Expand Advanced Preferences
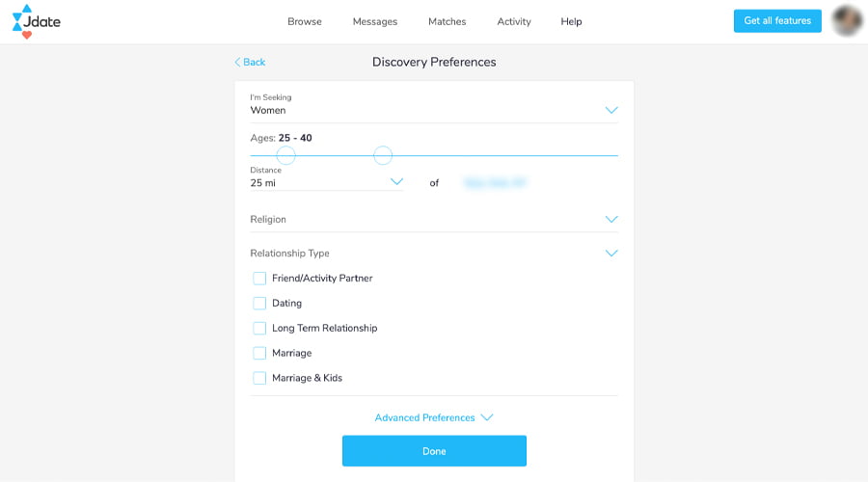This screenshot has height=482, width=868. coord(433,417)
